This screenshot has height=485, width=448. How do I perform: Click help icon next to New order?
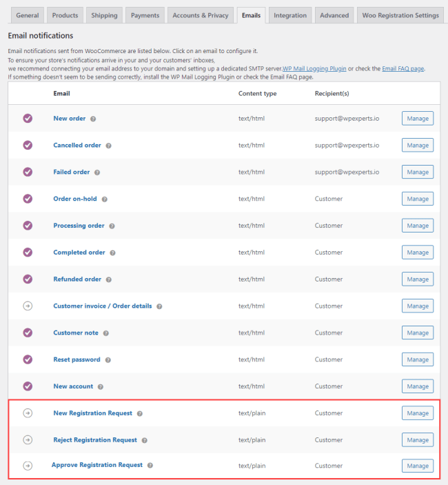tap(93, 119)
